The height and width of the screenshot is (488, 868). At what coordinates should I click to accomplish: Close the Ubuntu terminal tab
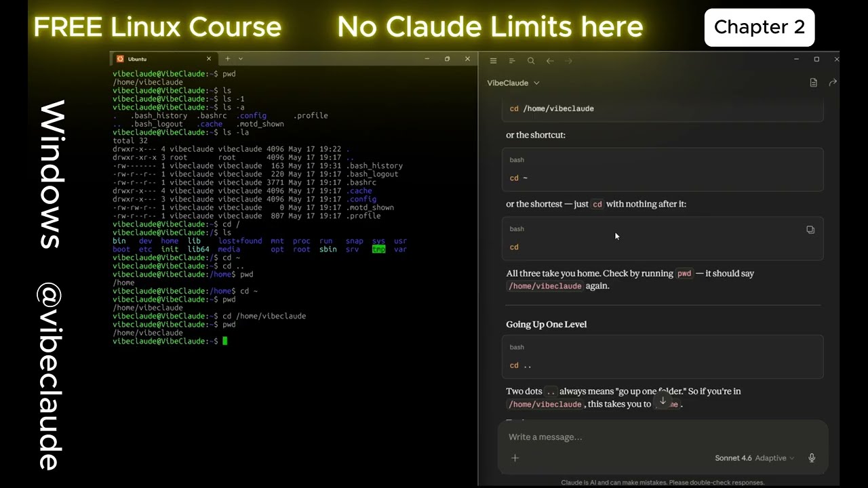coord(209,59)
